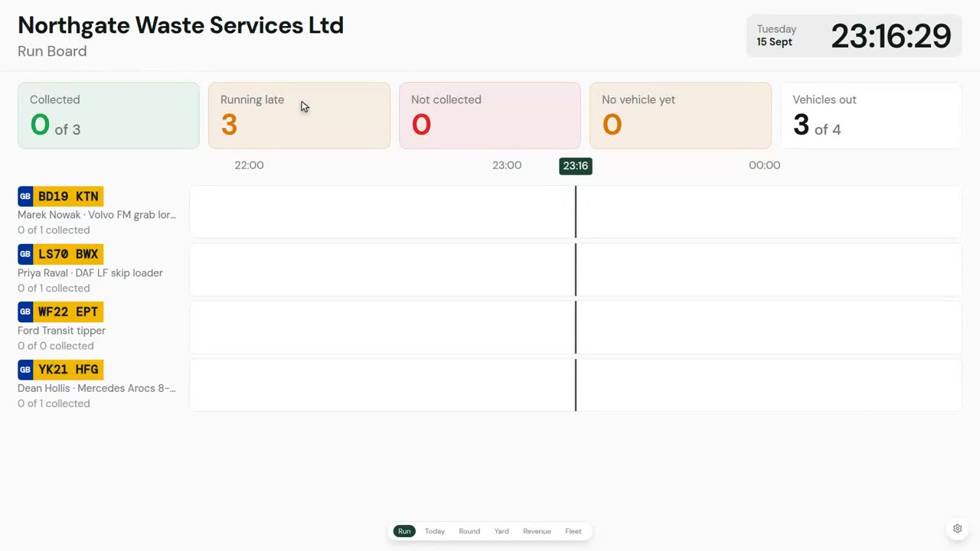Select vehicle plate LS70 BWX
Image resolution: width=980 pixels, height=551 pixels.
[x=60, y=254]
